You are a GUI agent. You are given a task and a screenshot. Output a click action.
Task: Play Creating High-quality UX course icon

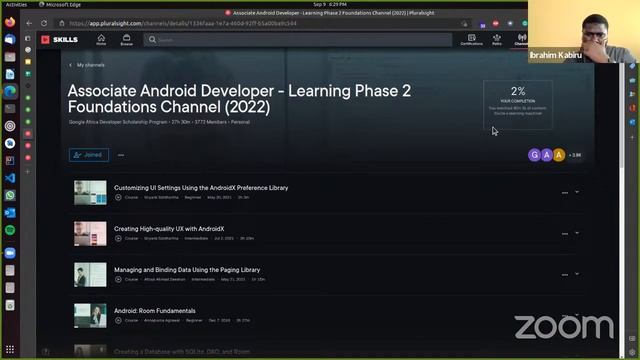tap(118, 238)
